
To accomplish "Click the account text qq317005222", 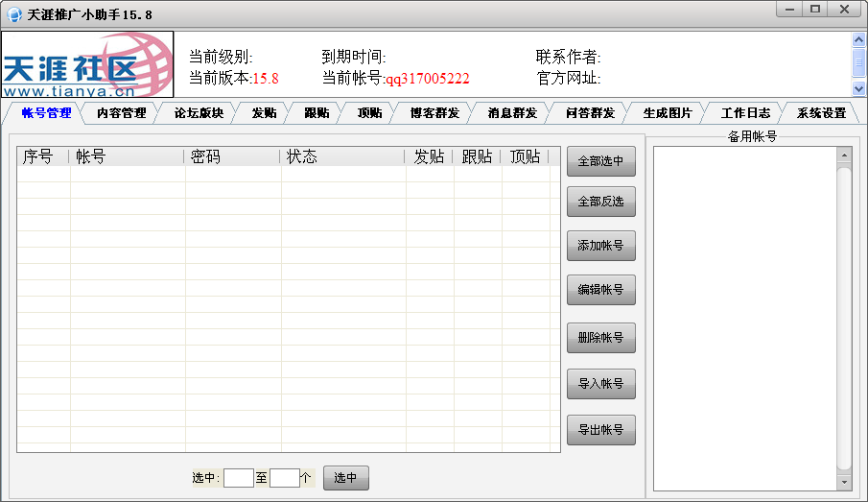I will pyautogui.click(x=428, y=79).
